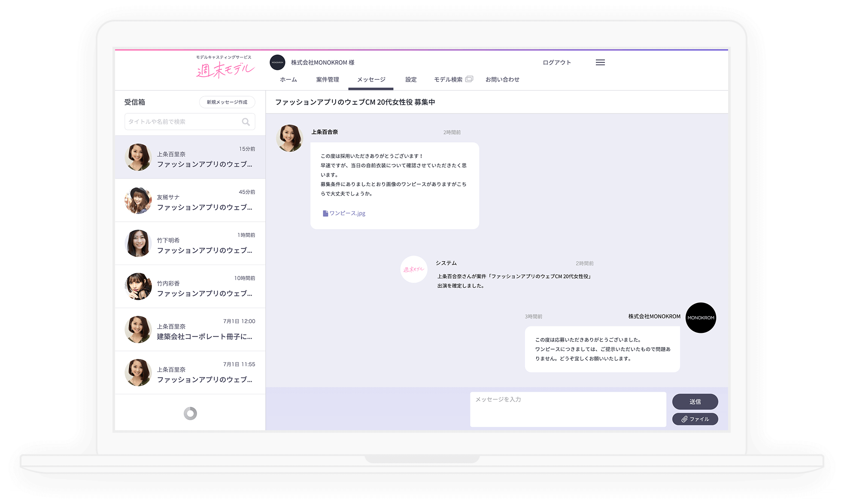Viewport: 844px width, 504px height.
Task: Click the conversation title ファッションアプリのウェブCM 20代女性役 募集中
Action: coord(355,102)
